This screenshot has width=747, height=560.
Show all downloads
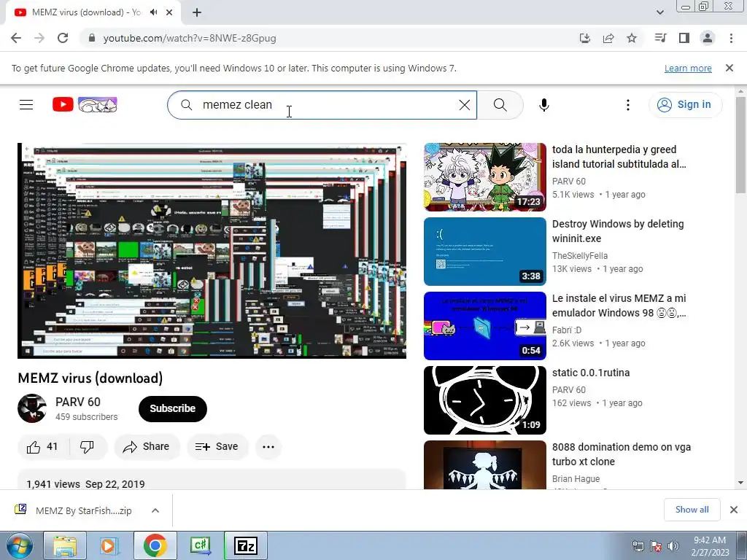(x=692, y=510)
